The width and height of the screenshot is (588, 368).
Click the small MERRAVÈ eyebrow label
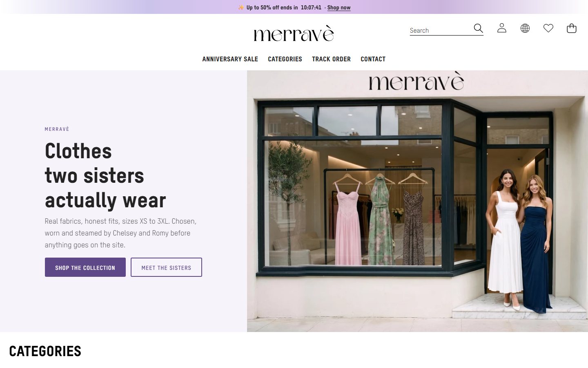click(57, 129)
